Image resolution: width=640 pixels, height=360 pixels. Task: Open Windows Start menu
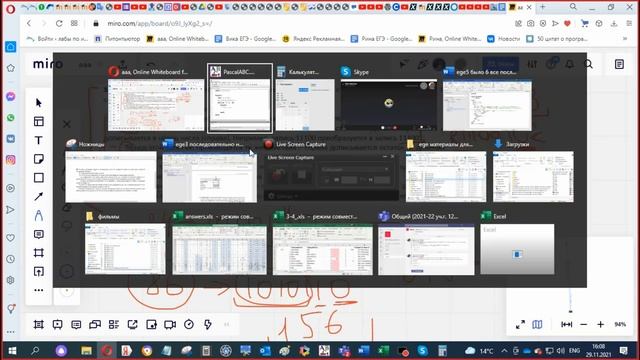pos(12,351)
